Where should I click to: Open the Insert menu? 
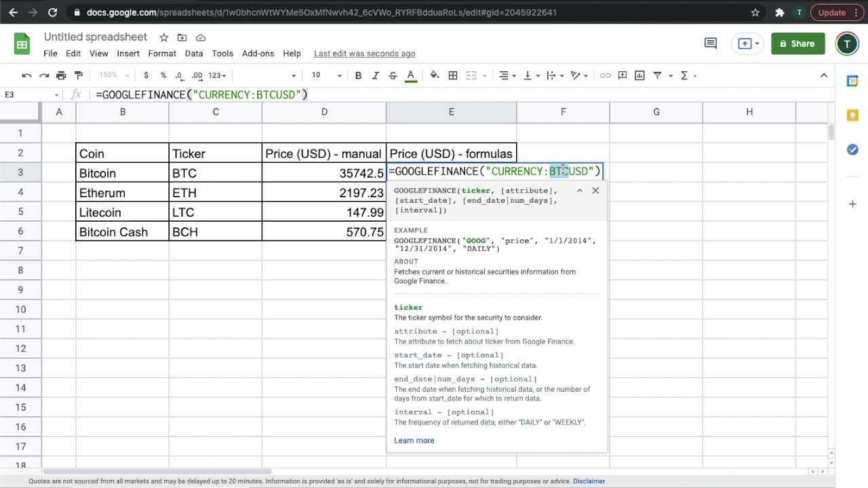128,54
